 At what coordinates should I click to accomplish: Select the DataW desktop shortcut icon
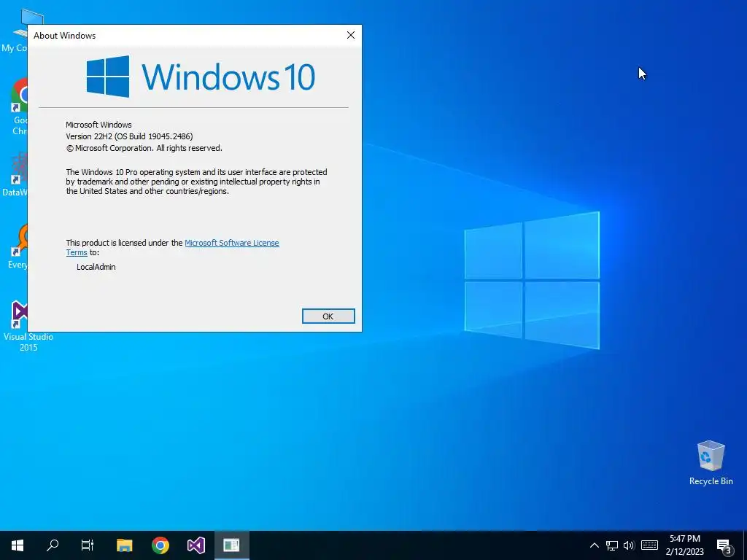[16, 174]
